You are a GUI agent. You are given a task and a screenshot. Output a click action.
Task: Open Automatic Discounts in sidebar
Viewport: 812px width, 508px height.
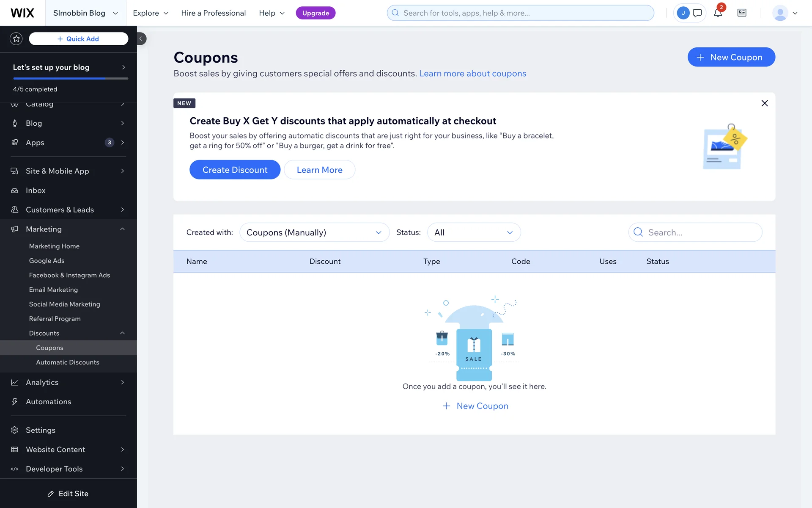(x=68, y=362)
